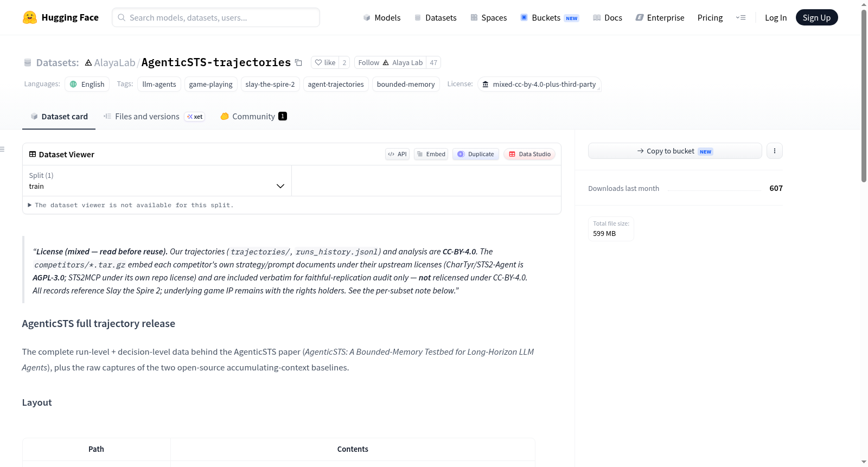Select the slay-the-spire-2 tag

point(270,84)
